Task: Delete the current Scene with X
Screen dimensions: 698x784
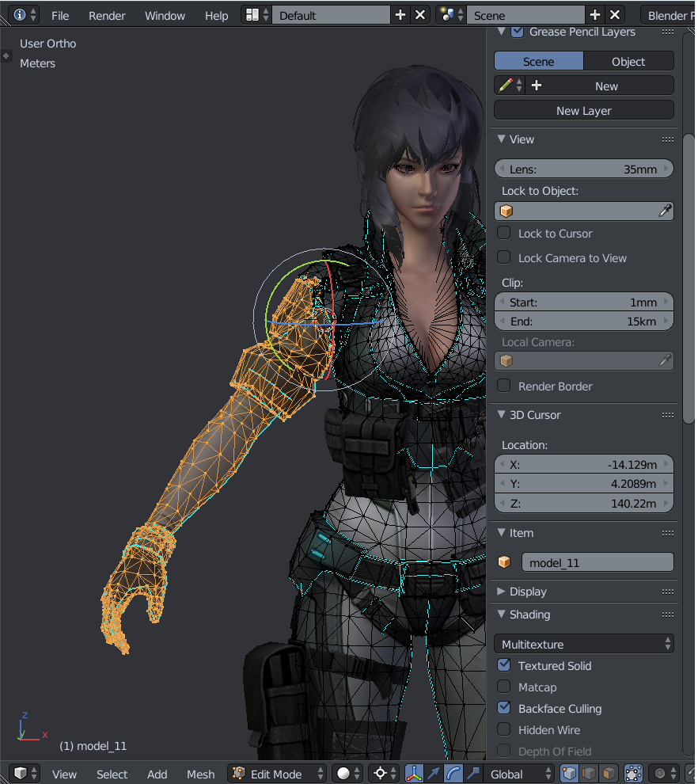Action: click(615, 15)
